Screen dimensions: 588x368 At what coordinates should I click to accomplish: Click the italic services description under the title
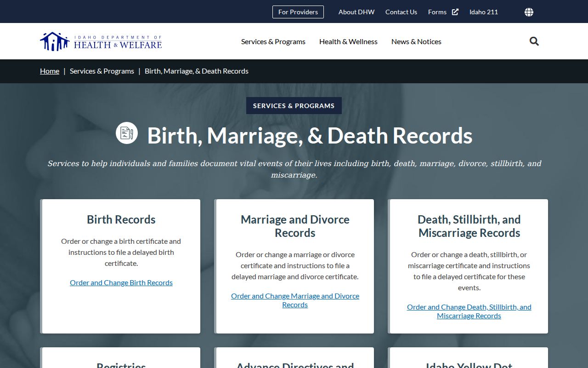click(294, 169)
